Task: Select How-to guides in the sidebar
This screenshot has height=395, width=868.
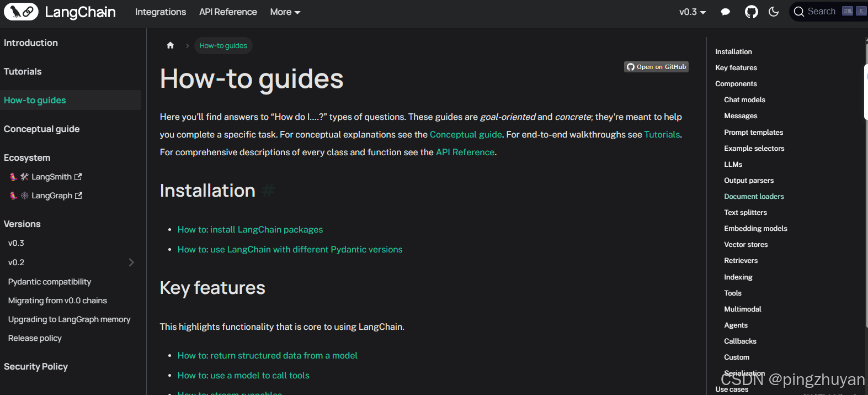Action: tap(71, 100)
